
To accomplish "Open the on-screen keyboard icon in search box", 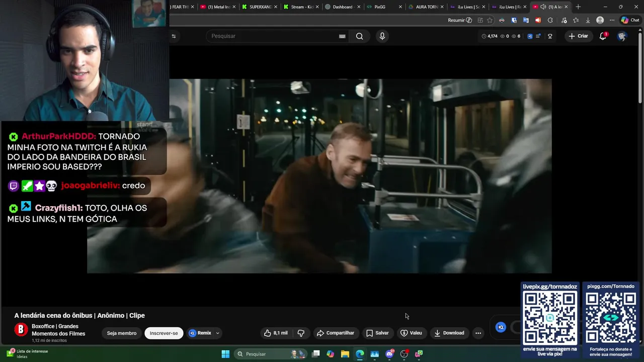I will coord(342,36).
